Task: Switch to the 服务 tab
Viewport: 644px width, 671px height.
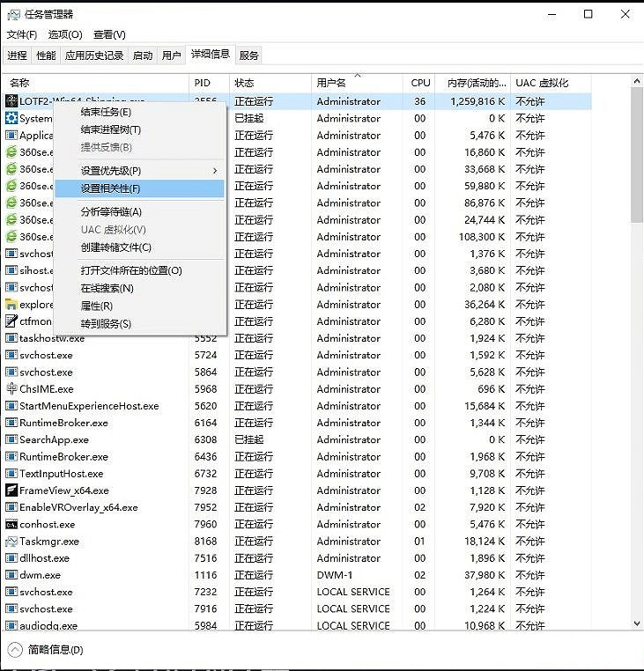Action: pyautogui.click(x=249, y=55)
